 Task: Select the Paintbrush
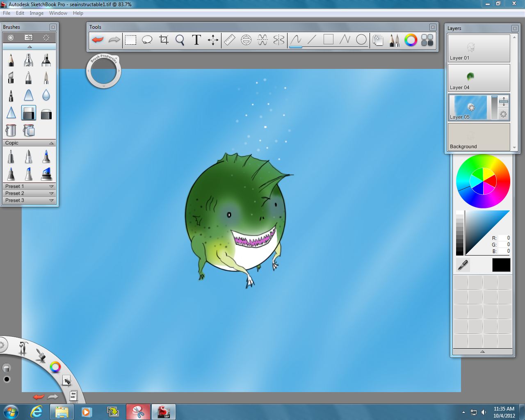pyautogui.click(x=46, y=78)
